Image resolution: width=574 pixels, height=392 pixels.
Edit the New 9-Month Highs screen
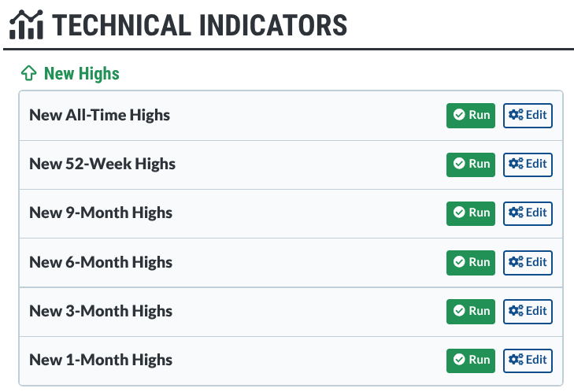point(528,213)
